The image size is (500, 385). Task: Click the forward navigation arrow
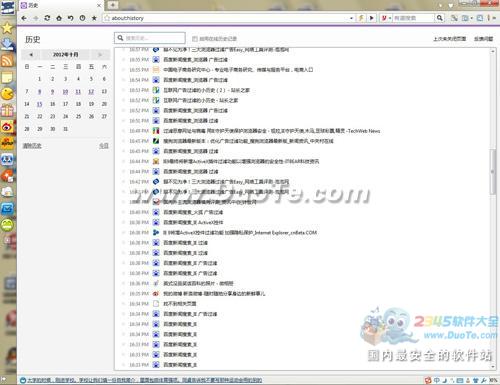(36, 18)
